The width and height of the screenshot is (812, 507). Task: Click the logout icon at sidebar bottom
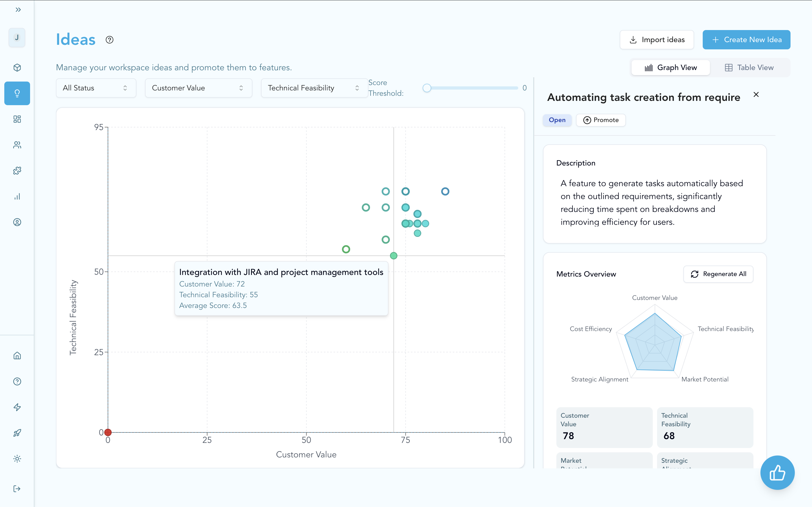[17, 488]
